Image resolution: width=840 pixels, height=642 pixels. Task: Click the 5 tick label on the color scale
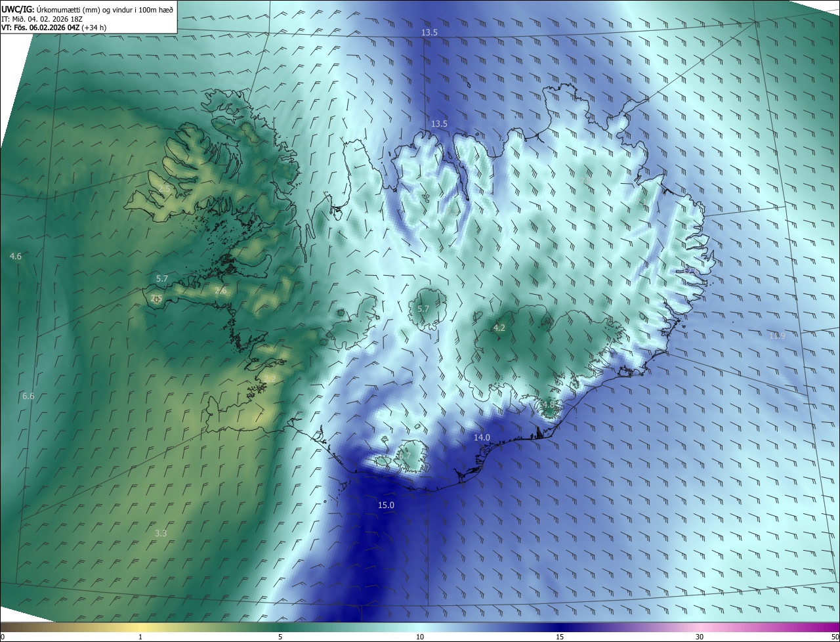(x=280, y=637)
